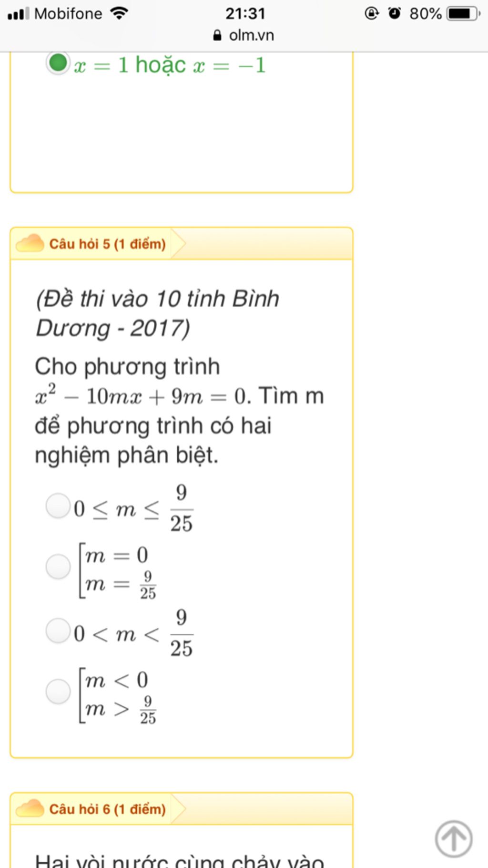Tap the cloud icon beside Câu hỏi 5
The image size is (488, 868).
tap(30, 244)
